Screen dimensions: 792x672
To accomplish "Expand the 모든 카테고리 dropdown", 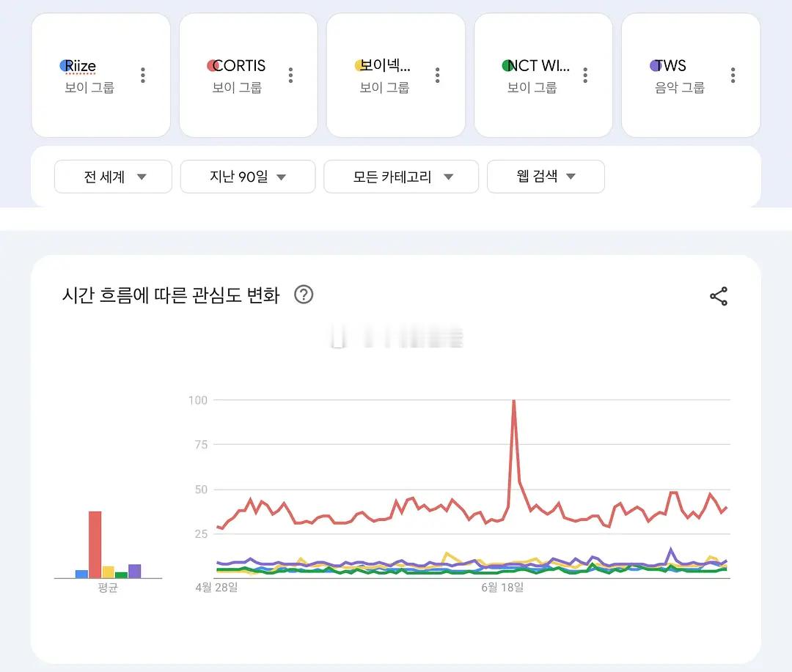I will coord(401,177).
